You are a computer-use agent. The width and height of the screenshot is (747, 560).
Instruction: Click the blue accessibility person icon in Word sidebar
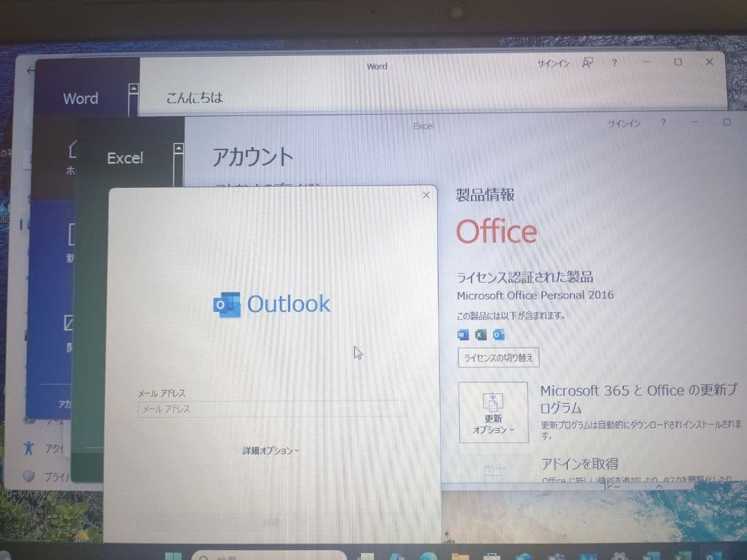[29, 448]
